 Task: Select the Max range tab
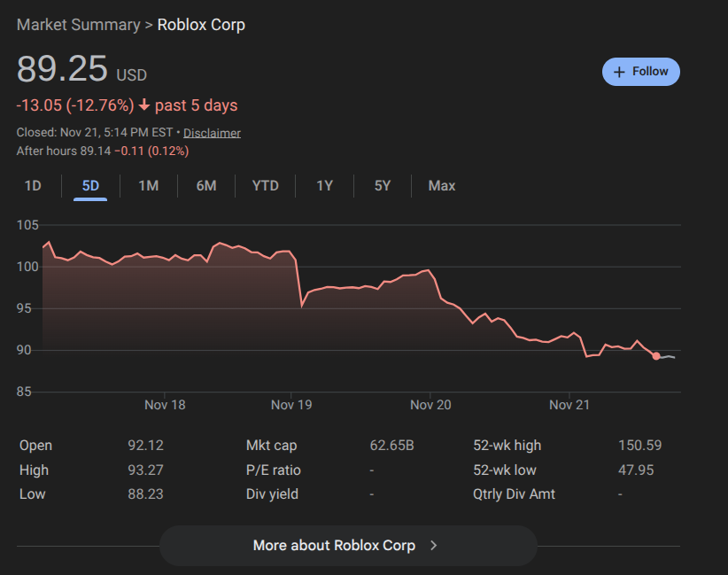click(x=442, y=186)
